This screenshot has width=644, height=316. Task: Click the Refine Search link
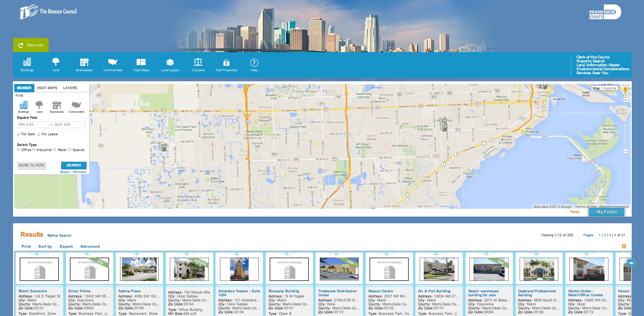tap(59, 236)
